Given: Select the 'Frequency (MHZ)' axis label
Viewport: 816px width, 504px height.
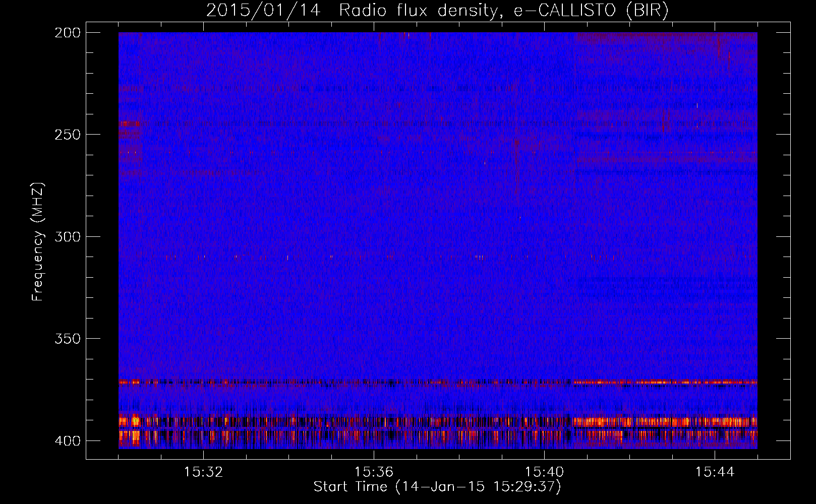Looking at the screenshot, I should tap(38, 241).
